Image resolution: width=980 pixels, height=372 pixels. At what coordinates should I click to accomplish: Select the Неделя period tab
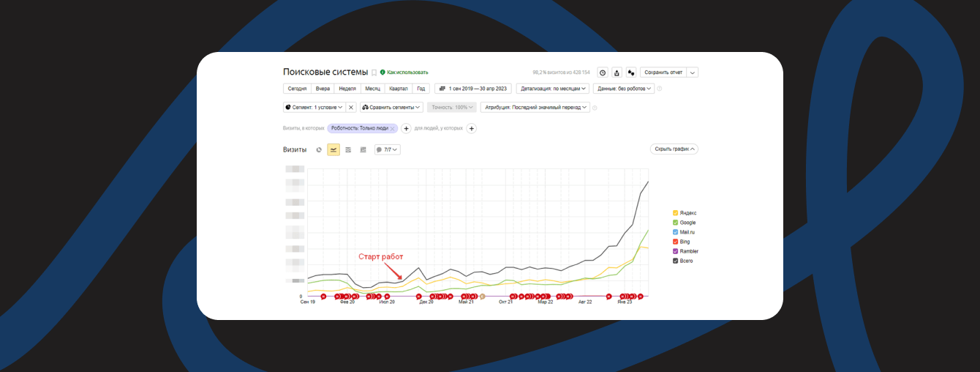(347, 89)
